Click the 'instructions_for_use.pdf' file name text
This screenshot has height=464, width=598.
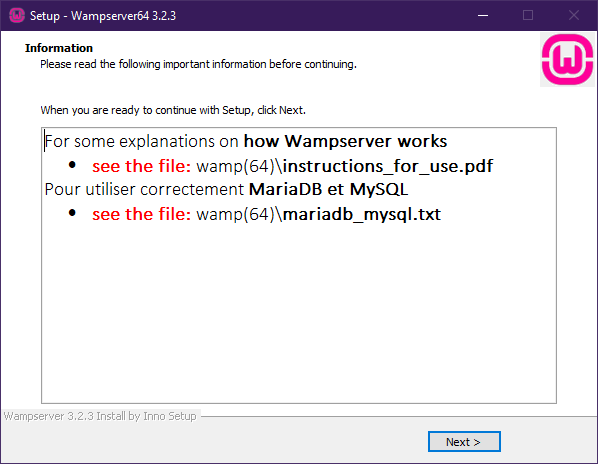388,166
